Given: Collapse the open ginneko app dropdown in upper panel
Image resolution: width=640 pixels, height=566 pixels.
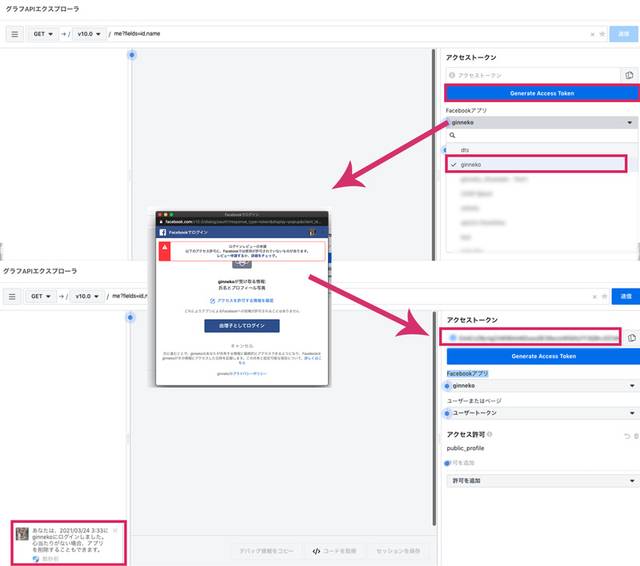Looking at the screenshot, I should pos(542,122).
